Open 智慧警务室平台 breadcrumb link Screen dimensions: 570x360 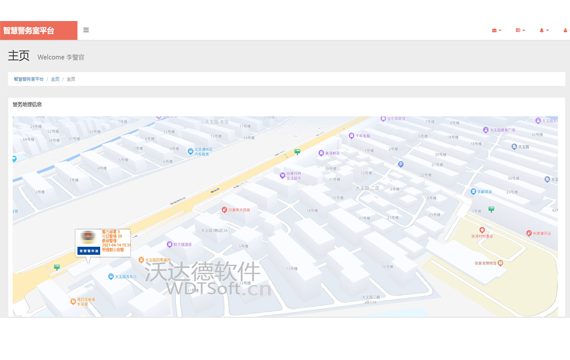point(29,79)
